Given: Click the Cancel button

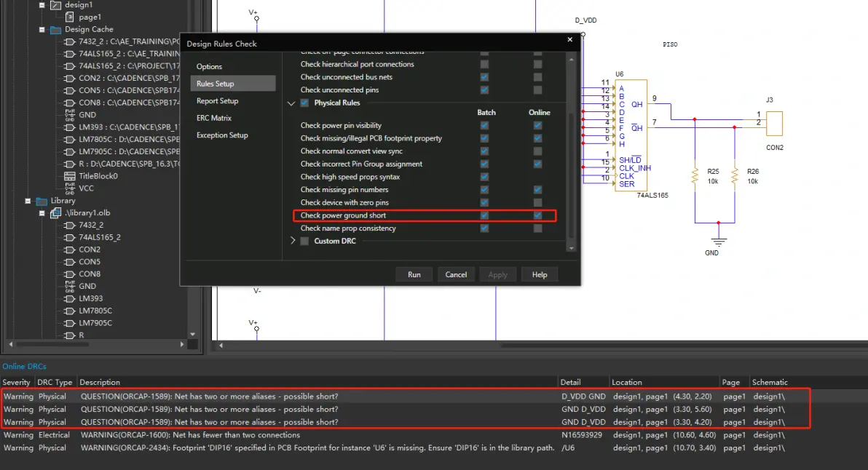Looking at the screenshot, I should 456,274.
